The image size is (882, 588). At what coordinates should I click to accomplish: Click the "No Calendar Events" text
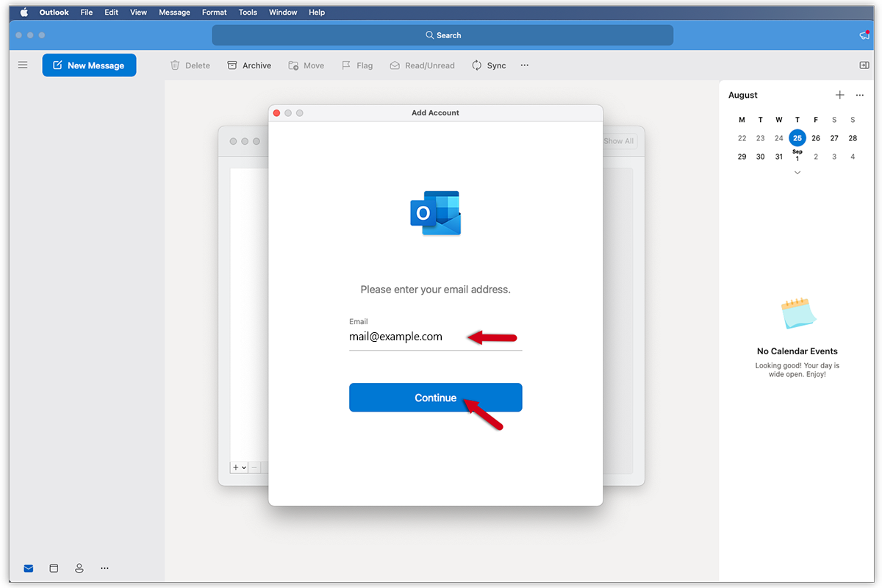pos(797,351)
